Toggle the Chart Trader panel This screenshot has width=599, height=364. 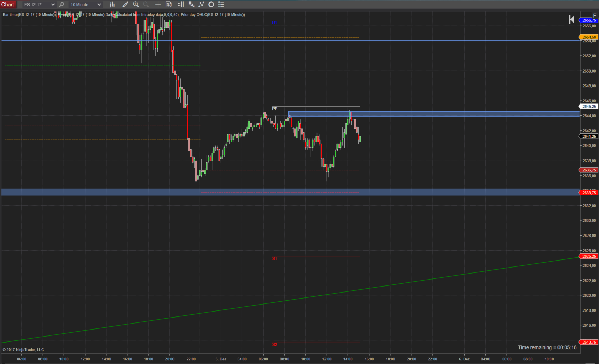tap(181, 5)
